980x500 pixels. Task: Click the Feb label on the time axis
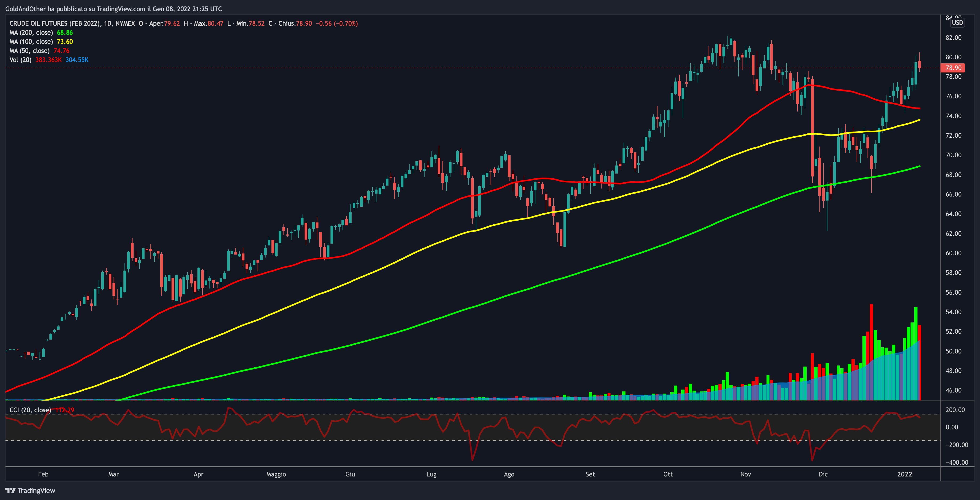(x=43, y=474)
